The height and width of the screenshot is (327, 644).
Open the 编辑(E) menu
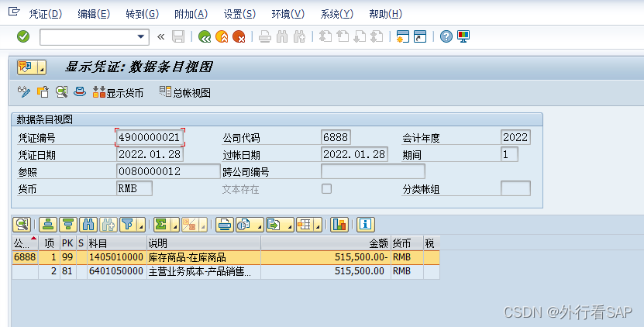pyautogui.click(x=94, y=14)
